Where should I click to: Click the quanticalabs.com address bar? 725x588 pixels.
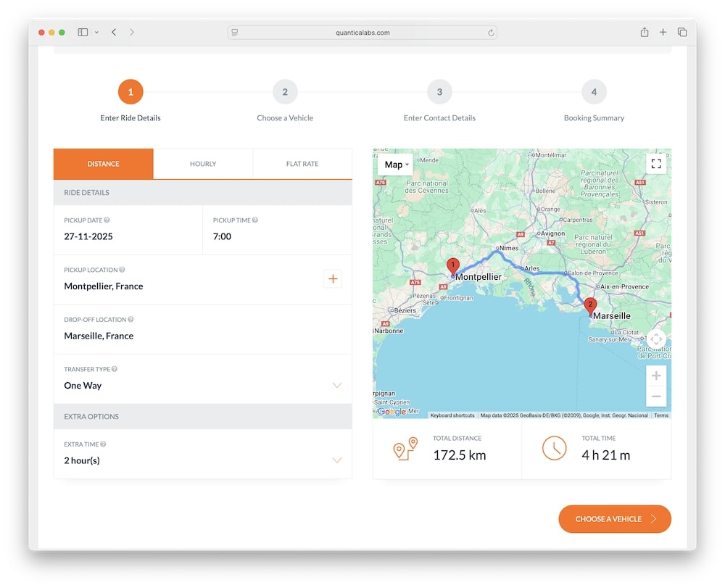tap(362, 33)
